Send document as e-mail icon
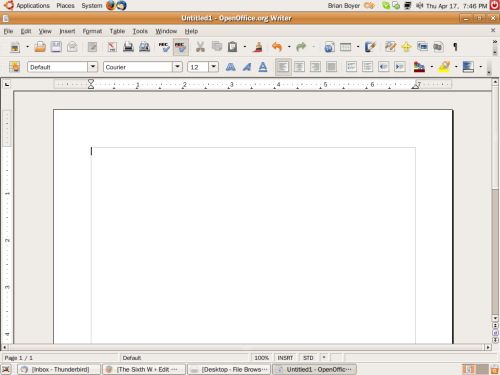Image resolution: width=500 pixels, height=375 pixels. [x=72, y=47]
